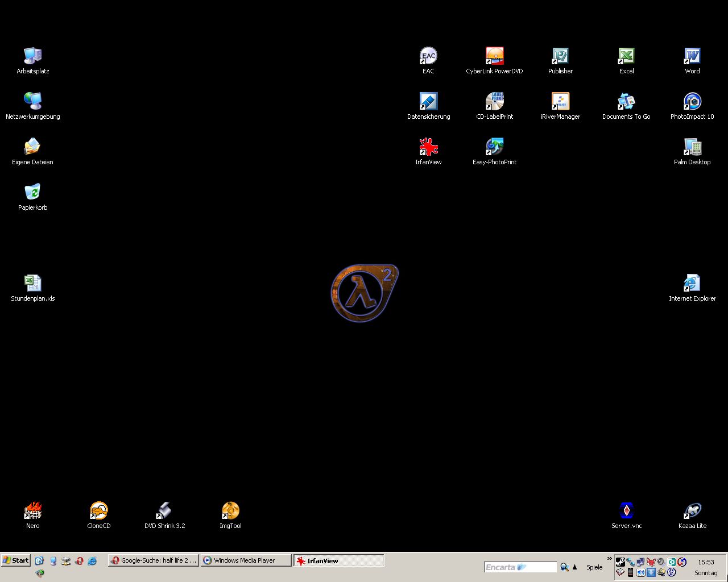Click the Encarta search input field

point(520,567)
